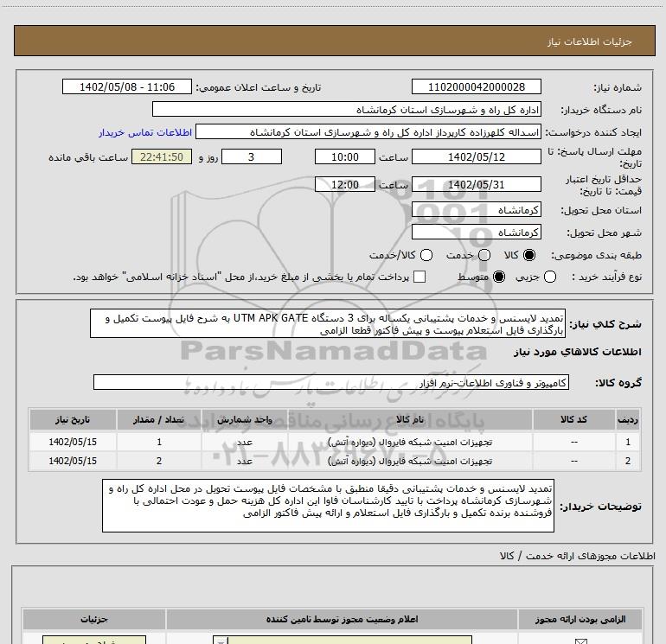Screen dimensions: 666x644
Task: Click the buyer organization name field
Action: [x=347, y=110]
